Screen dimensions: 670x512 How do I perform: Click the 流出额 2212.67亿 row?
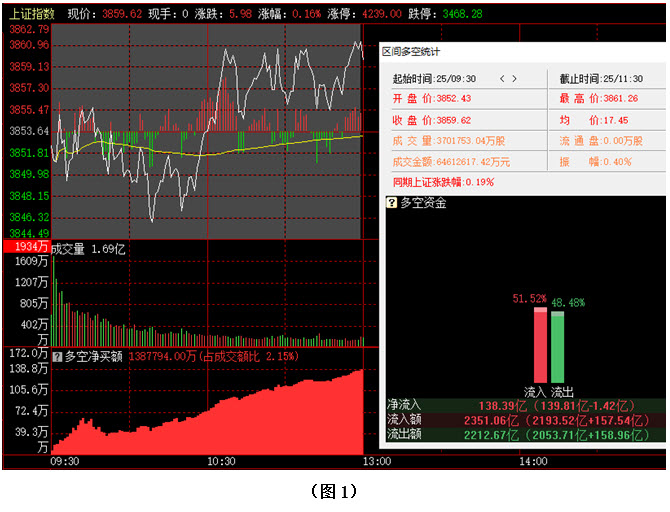click(x=526, y=435)
